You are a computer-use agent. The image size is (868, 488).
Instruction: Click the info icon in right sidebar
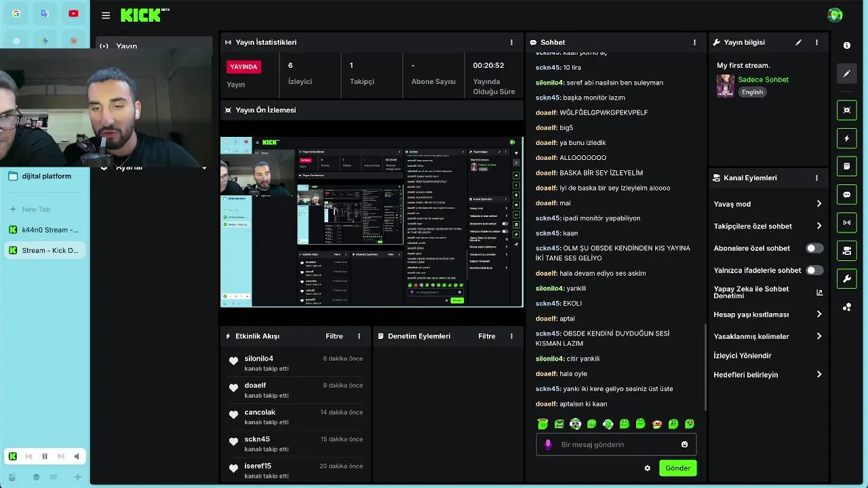pos(847,45)
